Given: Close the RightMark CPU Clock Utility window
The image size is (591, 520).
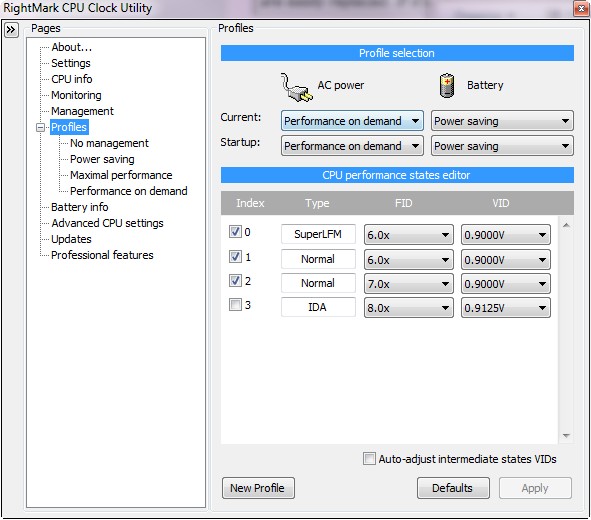Looking at the screenshot, I should pyautogui.click(x=581, y=8).
